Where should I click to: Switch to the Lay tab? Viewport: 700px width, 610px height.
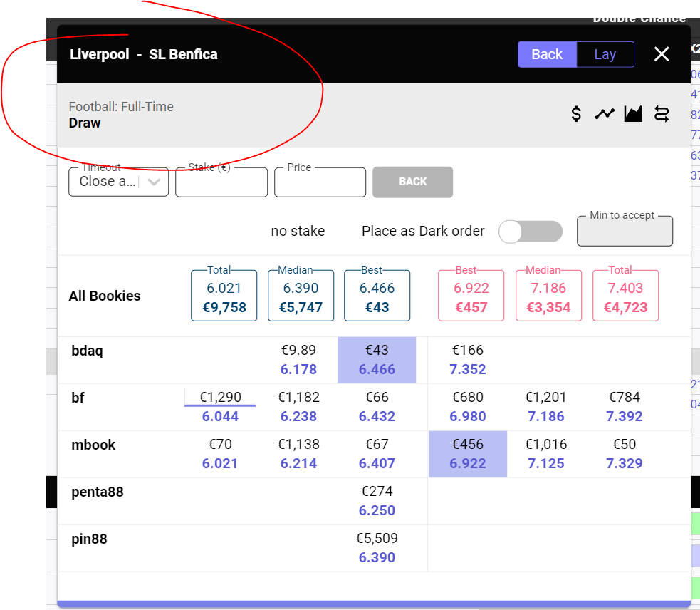tap(605, 55)
